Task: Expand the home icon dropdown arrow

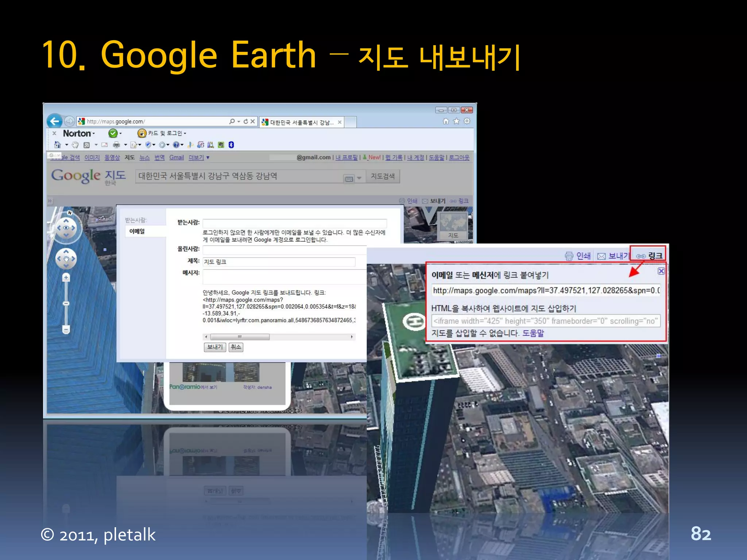Action: (x=67, y=145)
